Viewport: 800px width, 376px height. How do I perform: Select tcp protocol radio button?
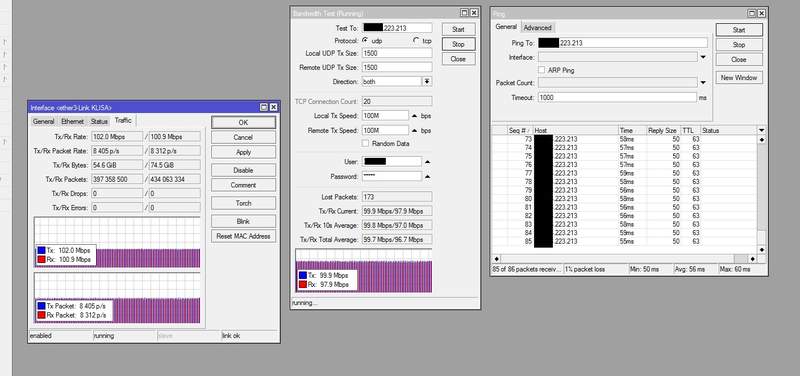416,40
